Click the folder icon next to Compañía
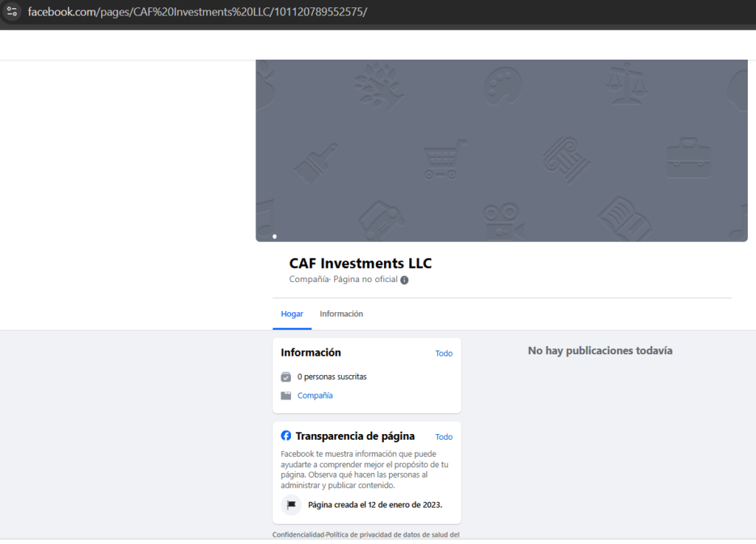The width and height of the screenshot is (756, 544). (x=286, y=396)
